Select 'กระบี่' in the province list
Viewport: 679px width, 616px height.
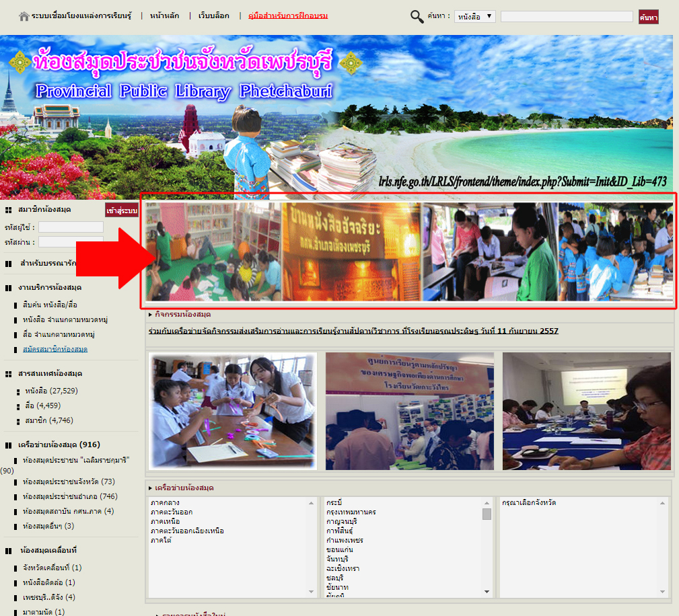(334, 502)
